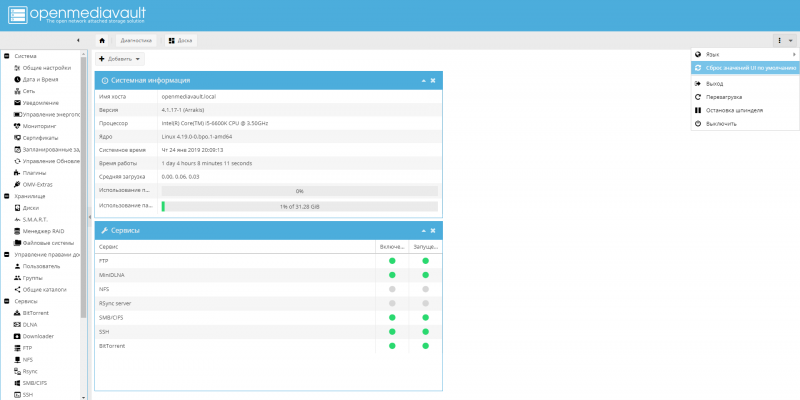Click the Диагностика breadcrumb button
The width and height of the screenshot is (800, 400).
136,41
